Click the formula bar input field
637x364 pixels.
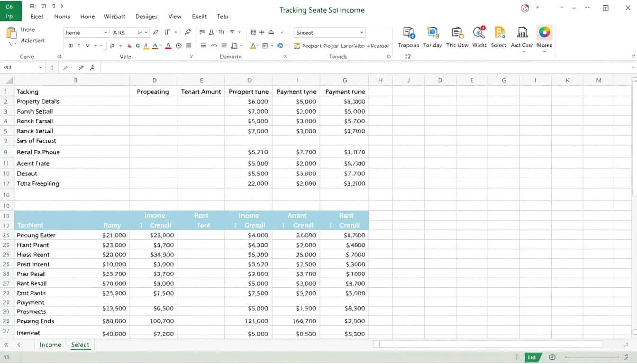click(365, 68)
